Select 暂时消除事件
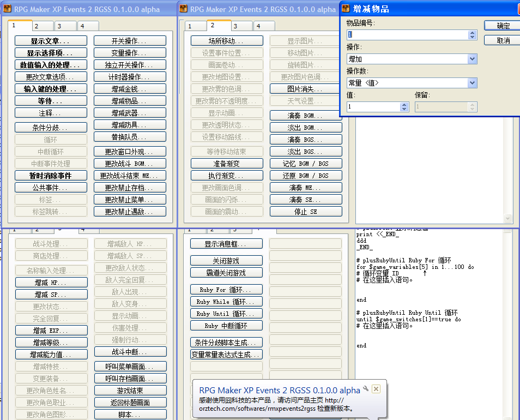This screenshot has width=520, height=420. (x=51, y=176)
